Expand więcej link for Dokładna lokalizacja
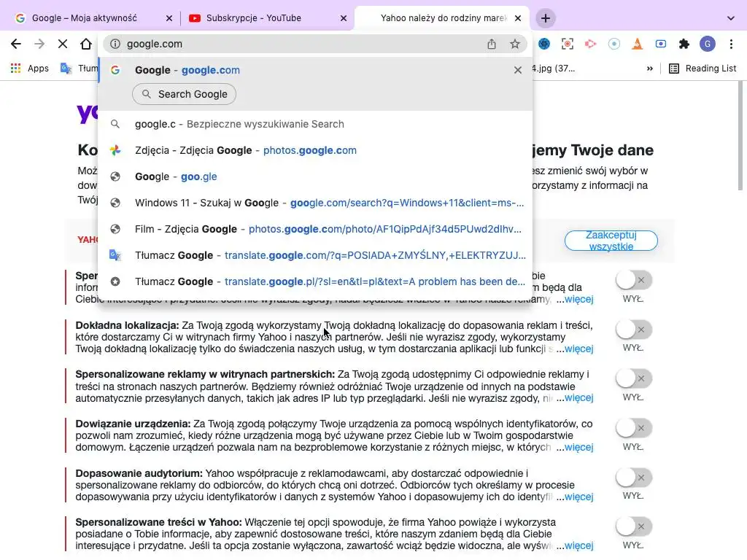The image size is (747, 560). [x=578, y=349]
